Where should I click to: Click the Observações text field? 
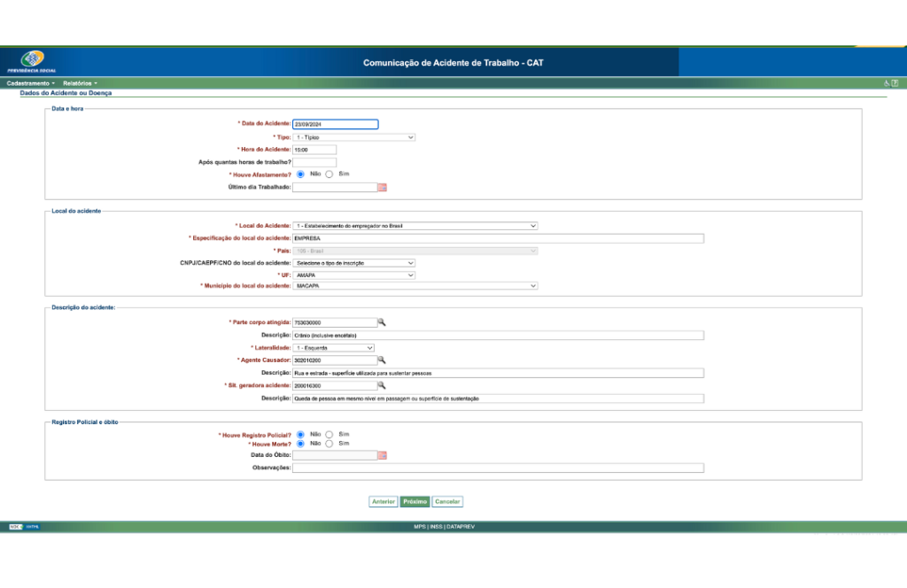click(x=498, y=468)
